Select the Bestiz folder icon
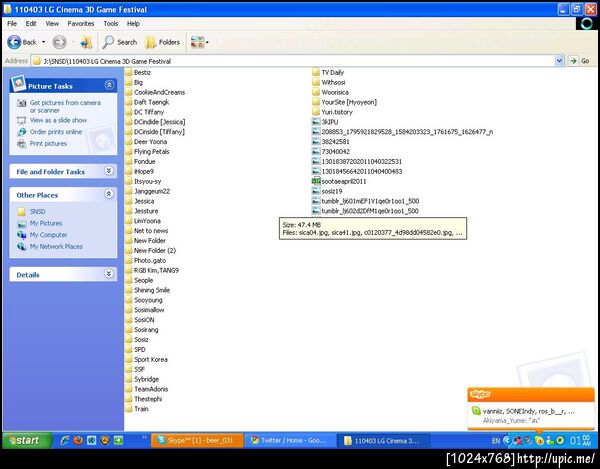The height and width of the screenshot is (469, 600). 128,72
